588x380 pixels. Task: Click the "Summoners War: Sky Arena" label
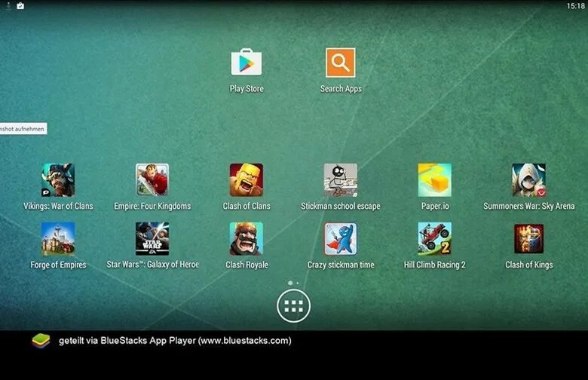[x=528, y=206]
